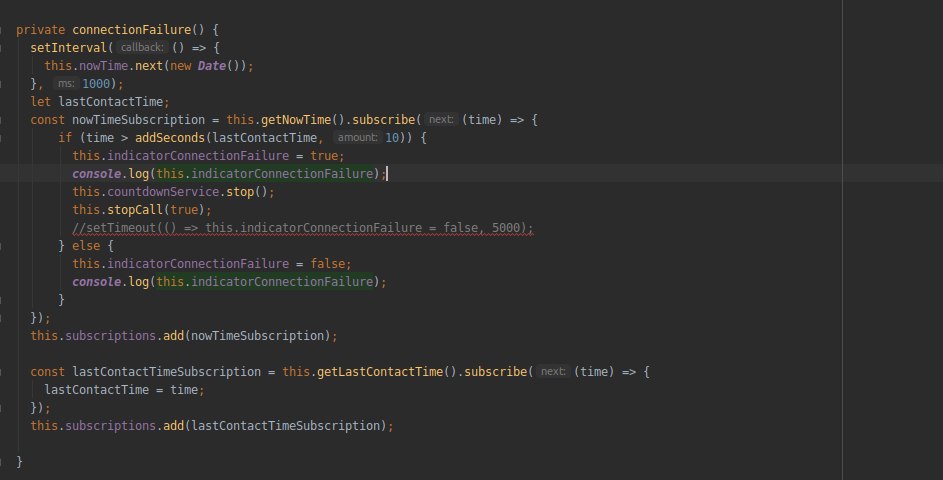Click the new keyword before Date
This screenshot has width=943, height=480.
tap(180, 66)
